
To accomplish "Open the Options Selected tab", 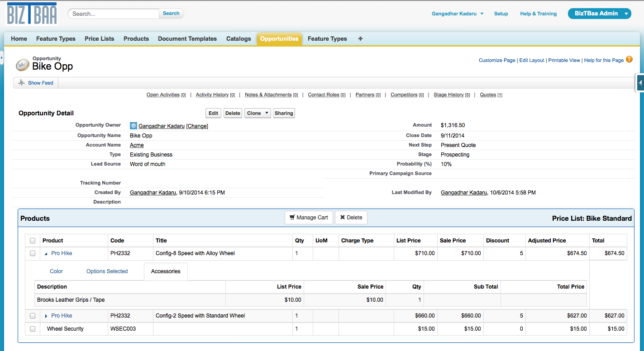I will 107,271.
